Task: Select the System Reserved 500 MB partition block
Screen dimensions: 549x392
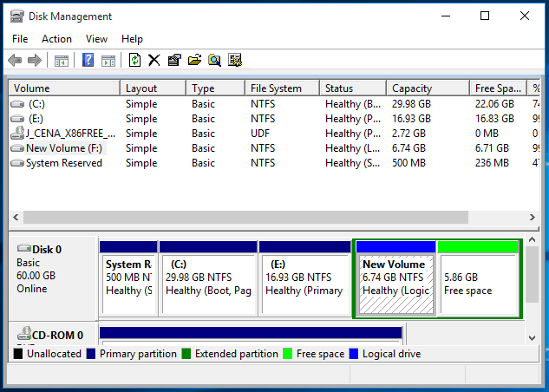Action: coord(128,278)
